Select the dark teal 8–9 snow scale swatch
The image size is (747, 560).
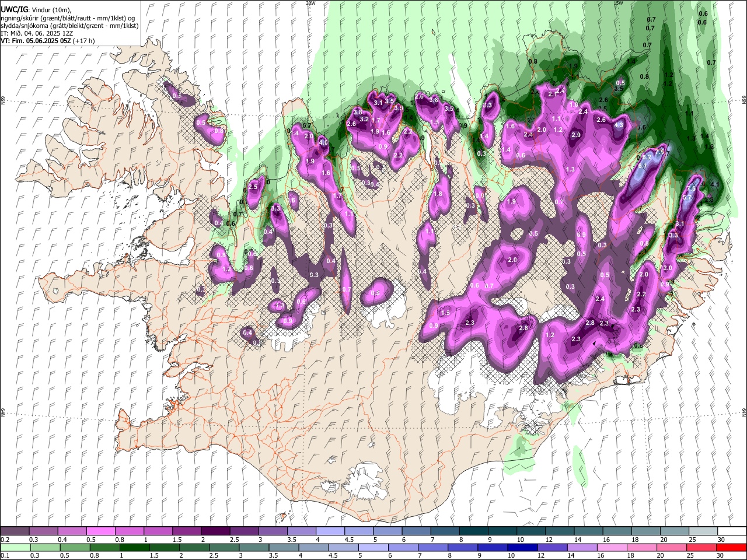coord(473,531)
